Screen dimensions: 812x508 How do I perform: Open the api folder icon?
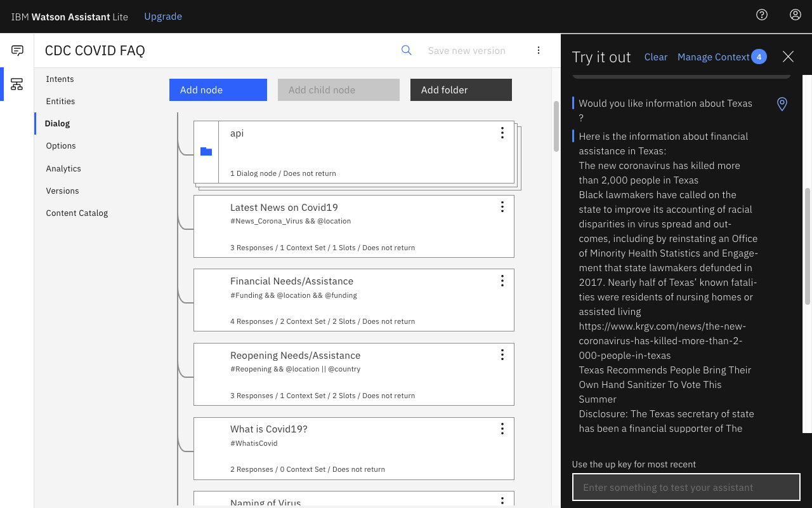tap(206, 151)
